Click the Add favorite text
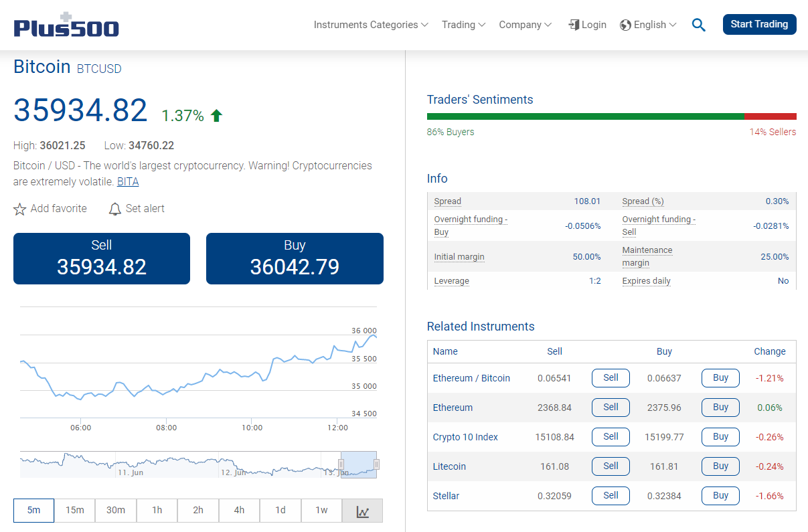 pyautogui.click(x=59, y=209)
